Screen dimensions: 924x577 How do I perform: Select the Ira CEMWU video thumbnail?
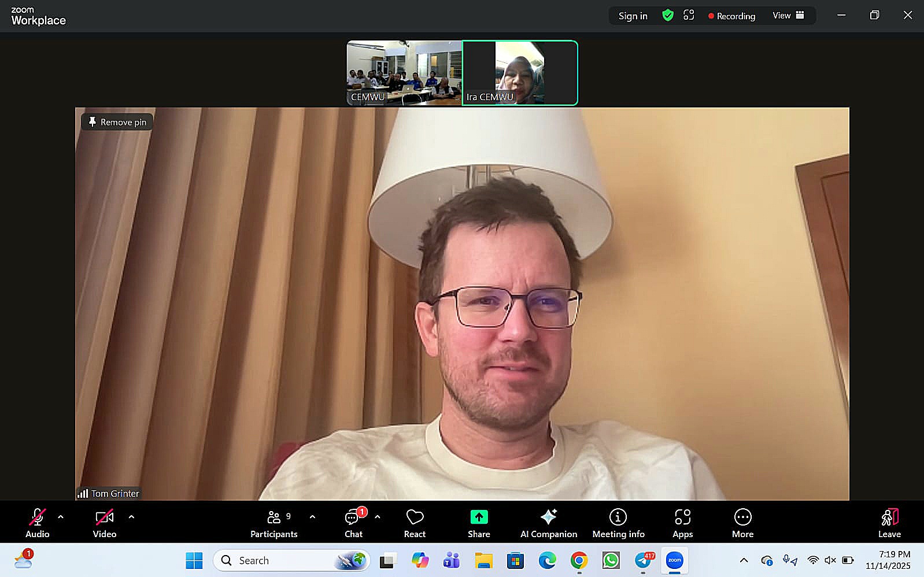coord(520,73)
